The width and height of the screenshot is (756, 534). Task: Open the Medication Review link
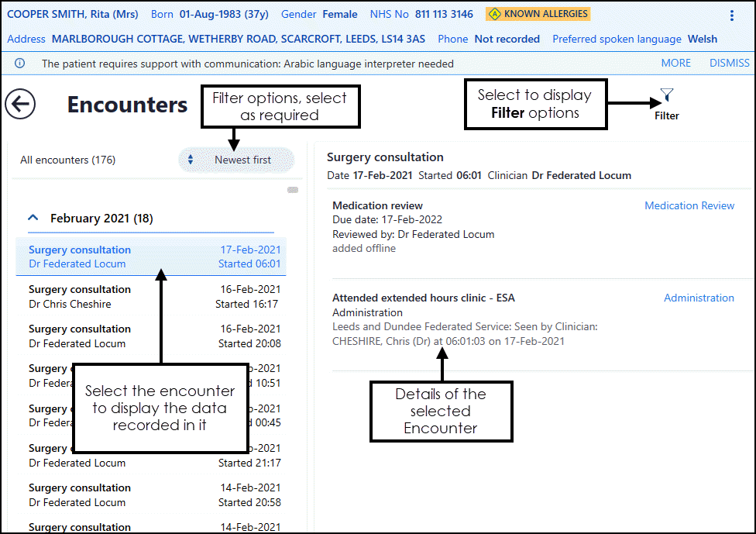click(x=689, y=205)
